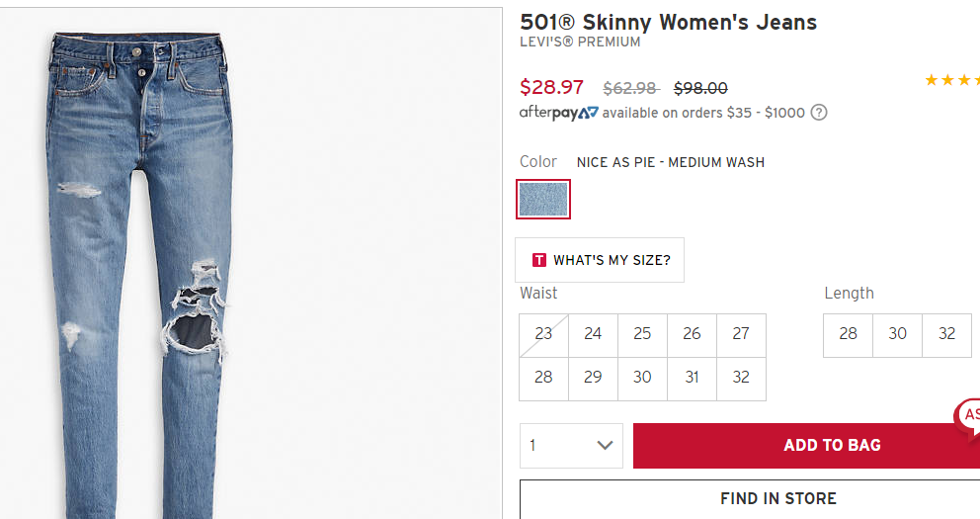
Task: Select the Nice As Pie medium wash swatch
Action: pyautogui.click(x=543, y=200)
